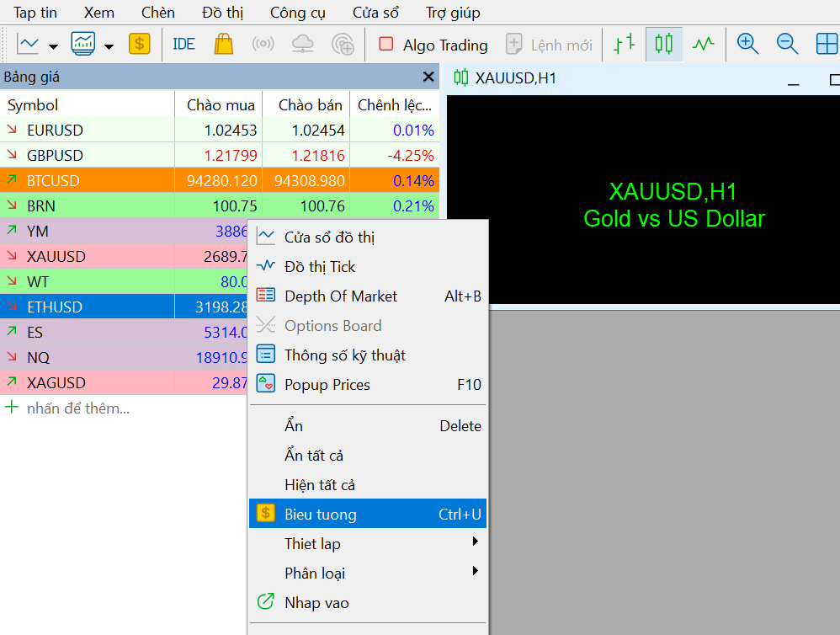The image size is (840, 635).
Task: Open the Xem menu
Action: pyautogui.click(x=99, y=13)
